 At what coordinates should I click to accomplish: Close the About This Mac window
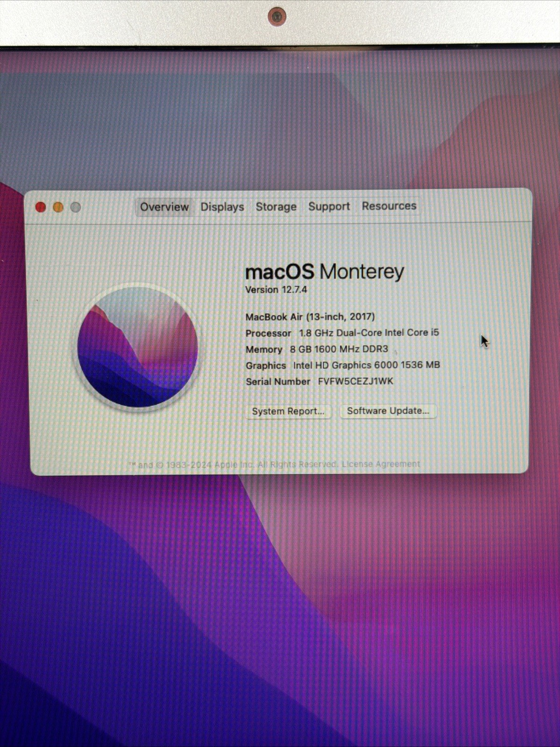click(41, 207)
